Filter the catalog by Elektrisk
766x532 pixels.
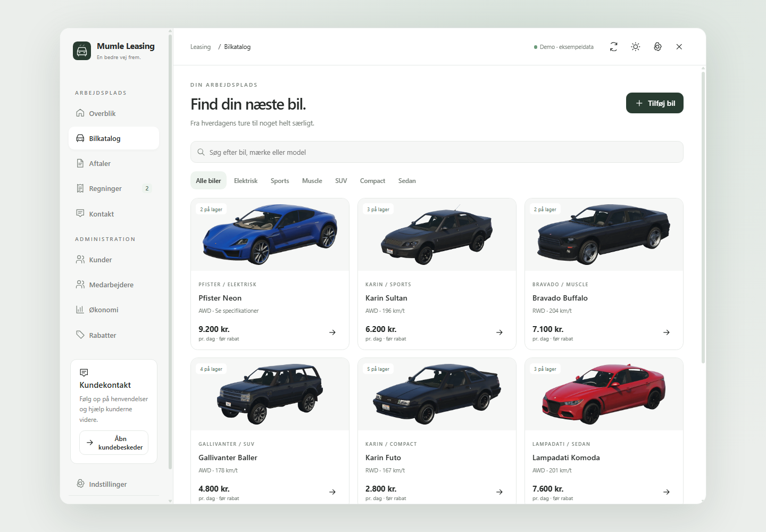[x=246, y=181]
